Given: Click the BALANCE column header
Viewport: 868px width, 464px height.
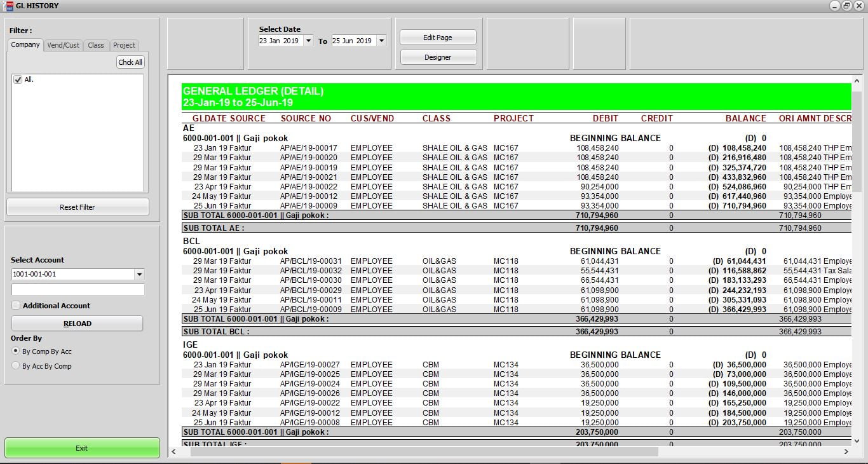Looking at the screenshot, I should tap(746, 118).
